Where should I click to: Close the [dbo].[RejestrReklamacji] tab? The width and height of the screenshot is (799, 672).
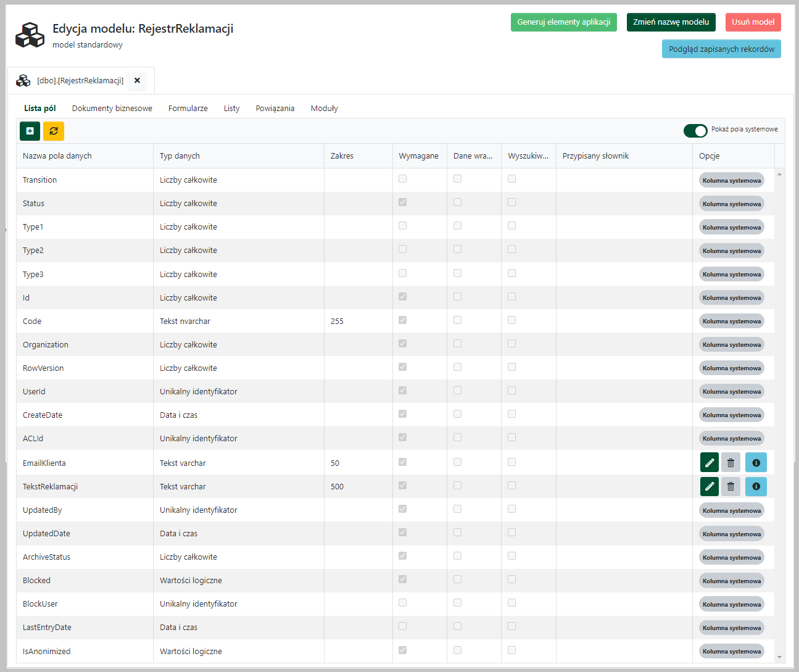[x=137, y=80]
